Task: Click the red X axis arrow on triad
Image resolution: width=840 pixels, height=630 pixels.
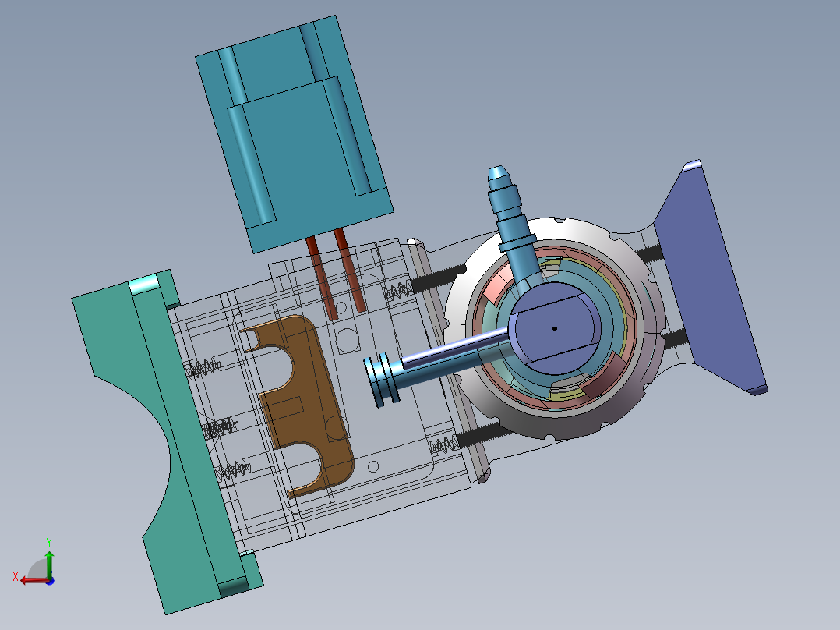Action: tap(34, 581)
